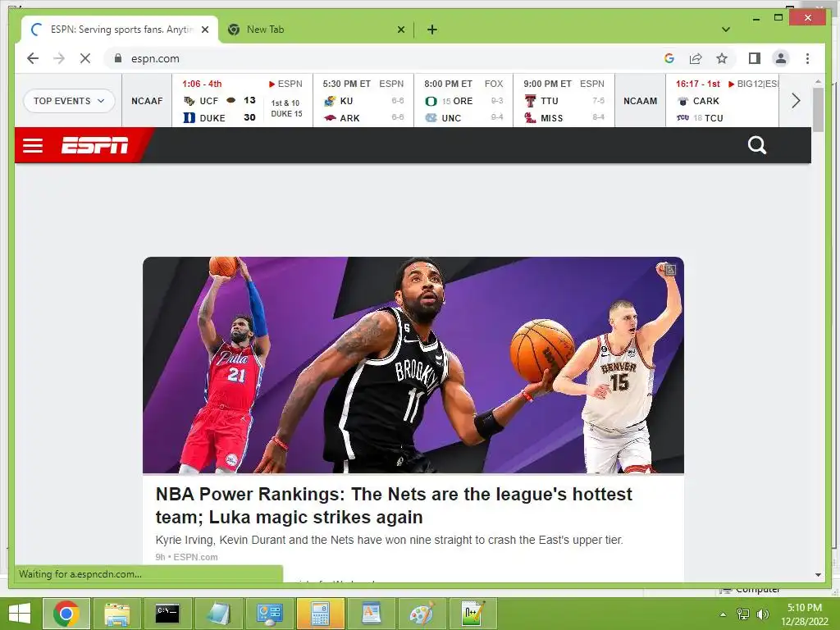Open Notepad from the taskbar
Viewport: 840px width, 630px height.
tap(218, 614)
